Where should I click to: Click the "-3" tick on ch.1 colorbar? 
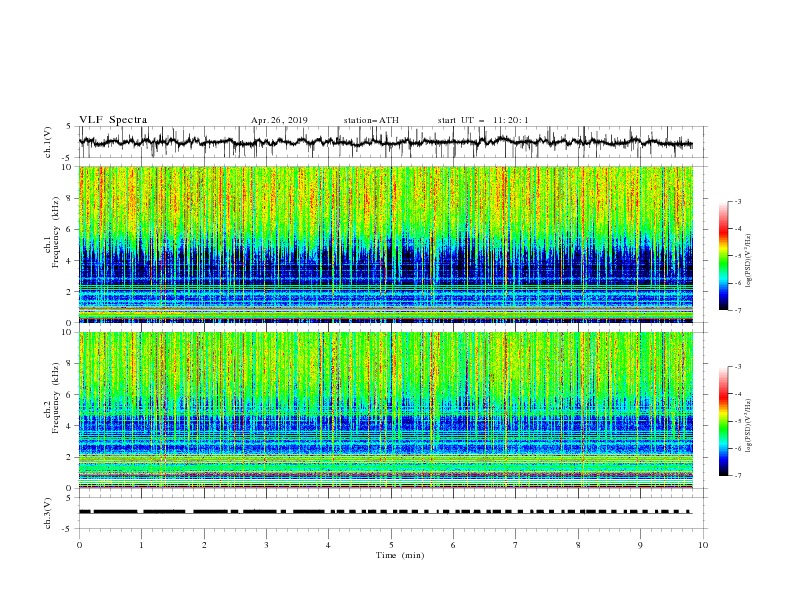click(737, 201)
